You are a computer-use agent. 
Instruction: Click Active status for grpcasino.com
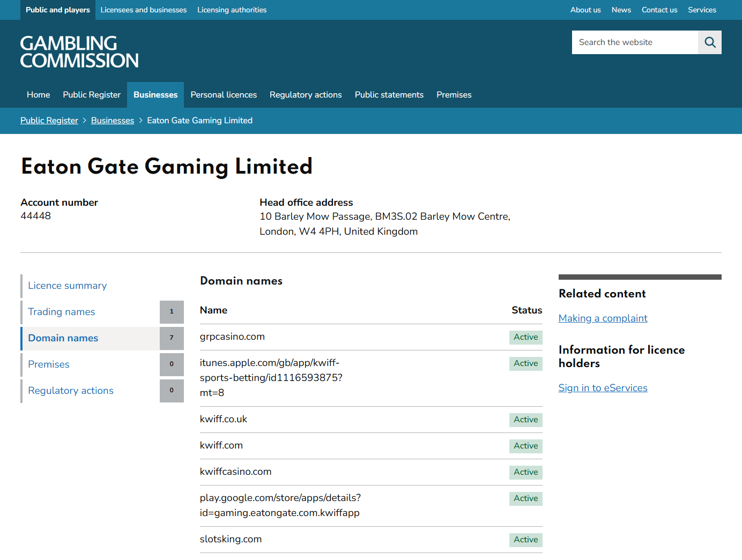pyautogui.click(x=525, y=337)
